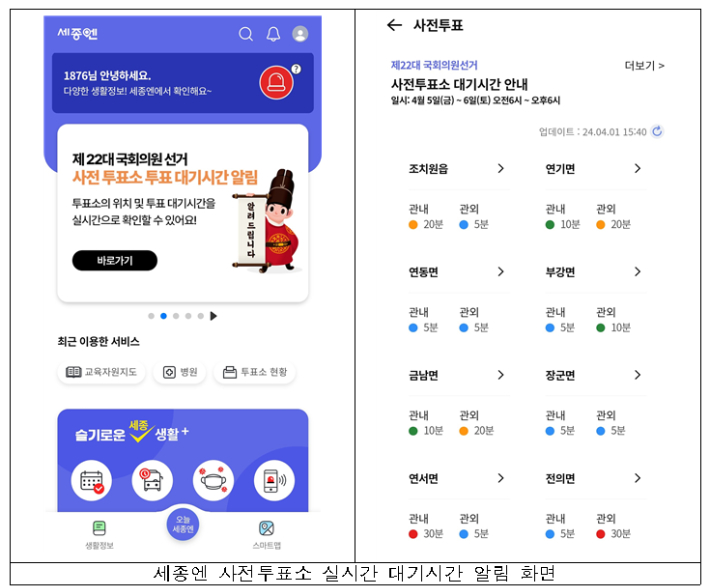This screenshot has height=588, width=710.
Task: Open the calendar schedule icon
Action: (91, 481)
